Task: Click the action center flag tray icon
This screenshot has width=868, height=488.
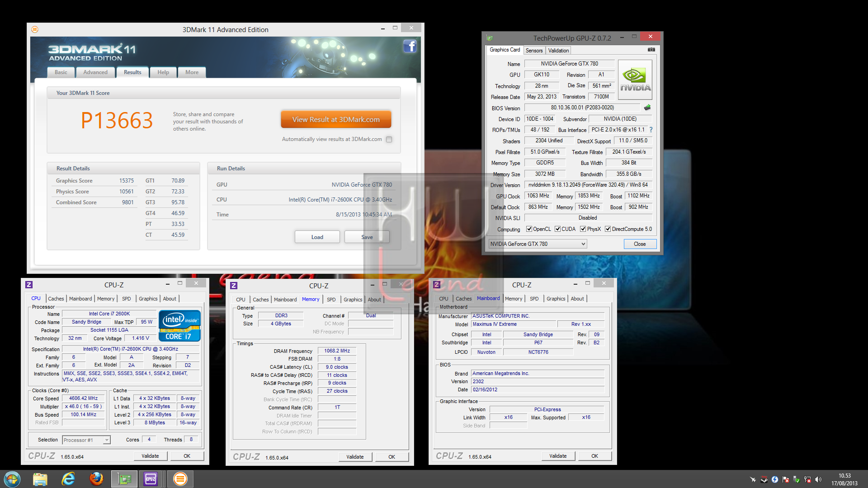Action: point(786,479)
